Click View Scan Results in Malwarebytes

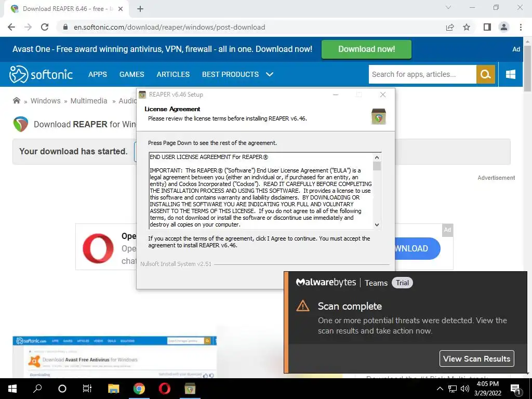476,358
